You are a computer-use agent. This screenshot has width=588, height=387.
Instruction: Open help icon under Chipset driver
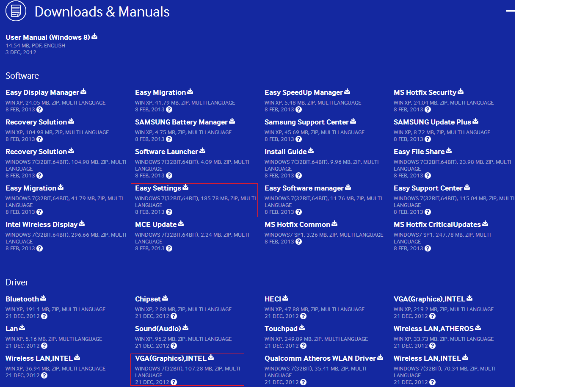click(174, 316)
